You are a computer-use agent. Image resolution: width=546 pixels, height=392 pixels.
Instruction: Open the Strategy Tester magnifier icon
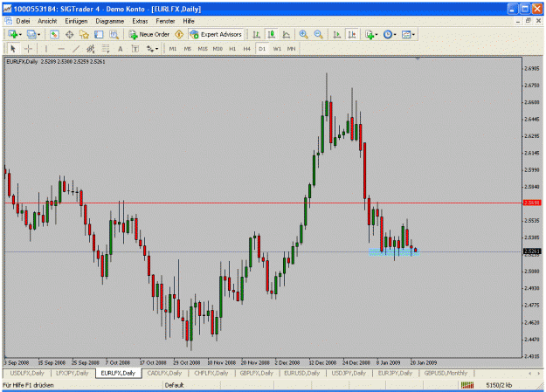[114, 34]
